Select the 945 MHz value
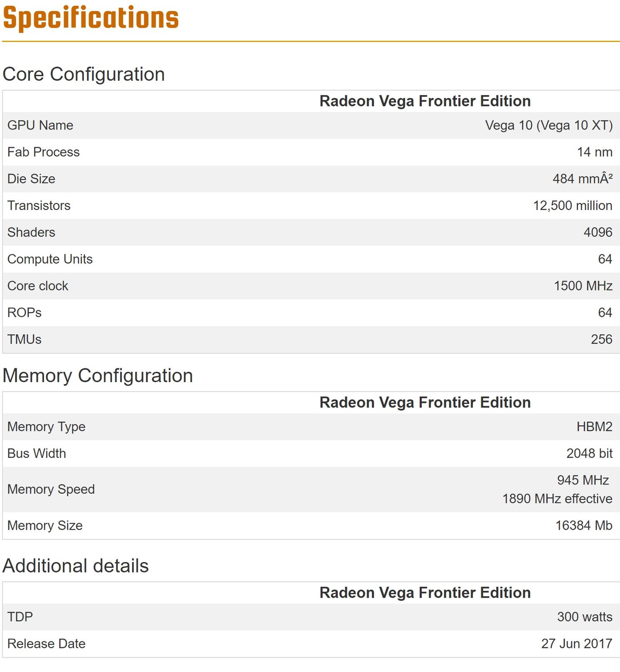620x672 pixels. point(583,480)
